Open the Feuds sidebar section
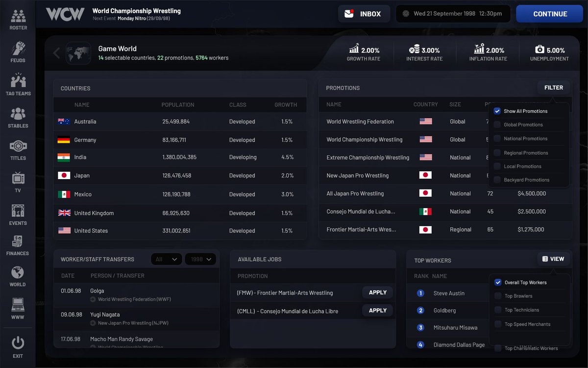Viewport: 588px width, 368px height. point(18,52)
